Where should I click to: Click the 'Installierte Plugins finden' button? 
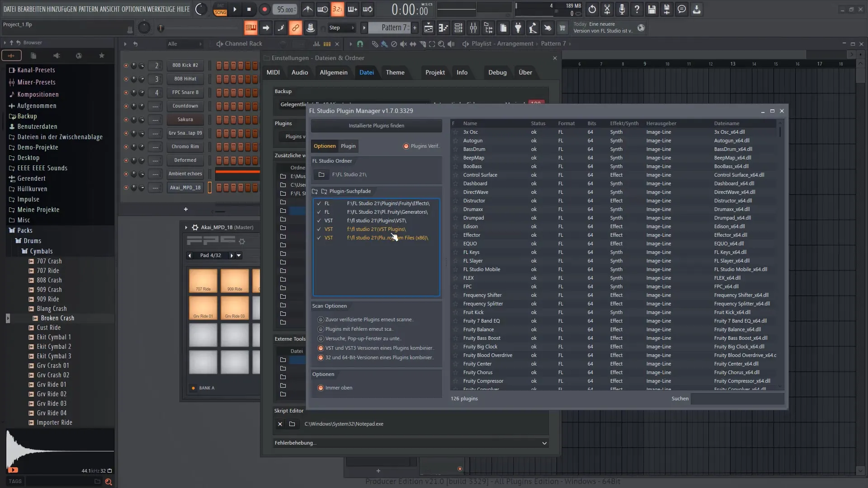click(x=376, y=125)
